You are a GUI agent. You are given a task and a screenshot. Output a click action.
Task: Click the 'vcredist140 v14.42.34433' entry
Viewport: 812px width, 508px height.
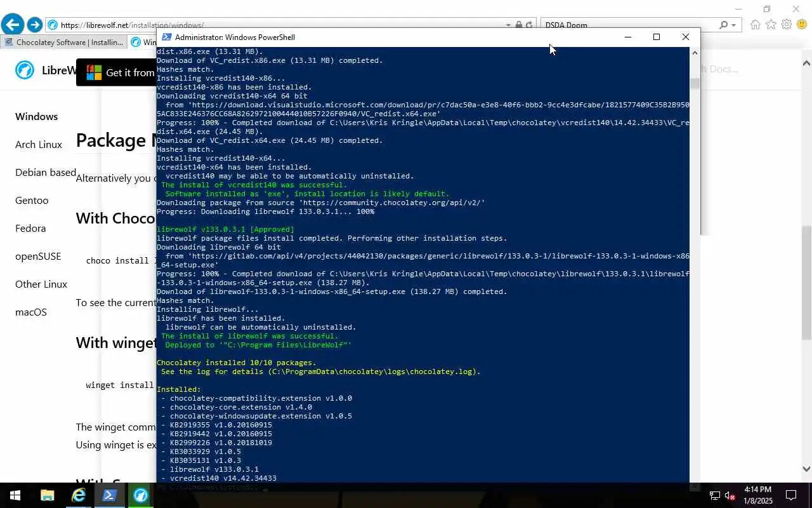223,478
